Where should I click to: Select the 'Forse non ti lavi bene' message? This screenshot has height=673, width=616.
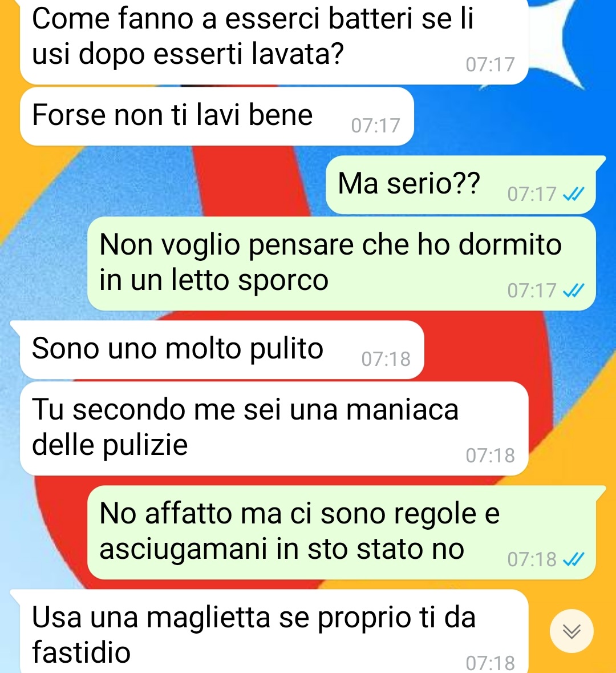[x=217, y=116]
